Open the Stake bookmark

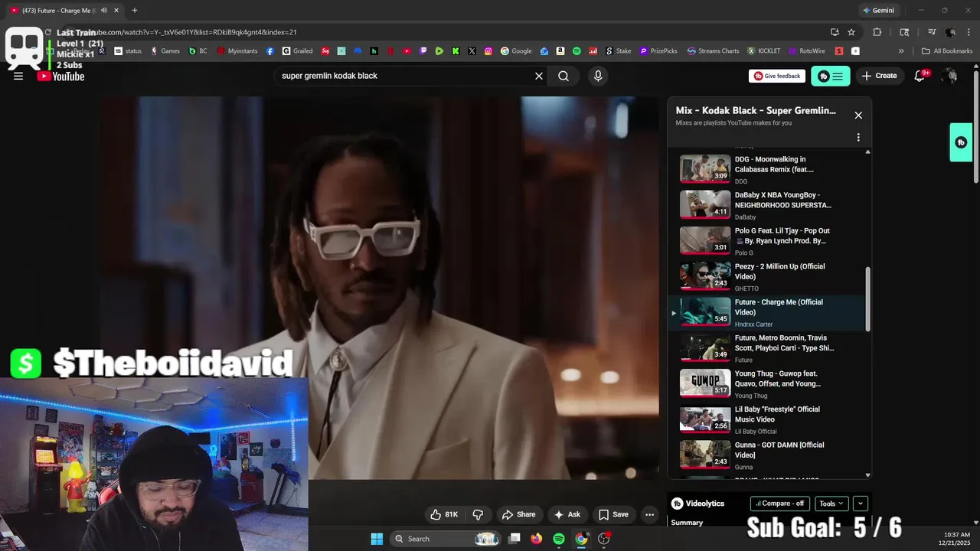[x=619, y=51]
